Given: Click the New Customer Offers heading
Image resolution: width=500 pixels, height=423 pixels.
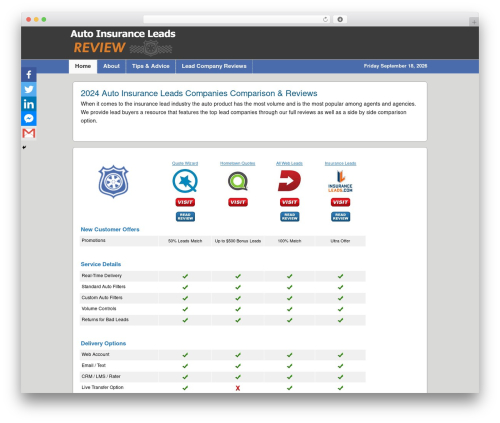Looking at the screenshot, I should click(x=110, y=229).
